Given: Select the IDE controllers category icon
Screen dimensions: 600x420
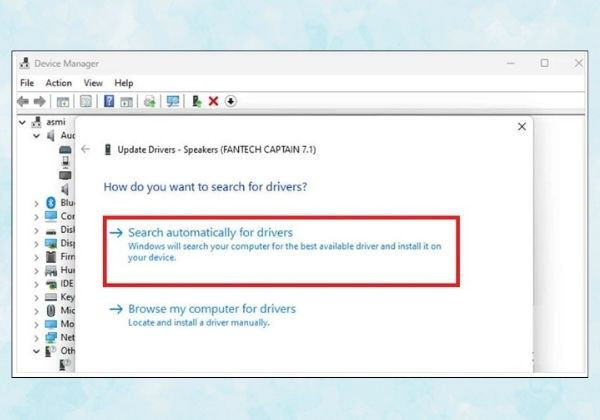Looking at the screenshot, I should tap(51, 284).
